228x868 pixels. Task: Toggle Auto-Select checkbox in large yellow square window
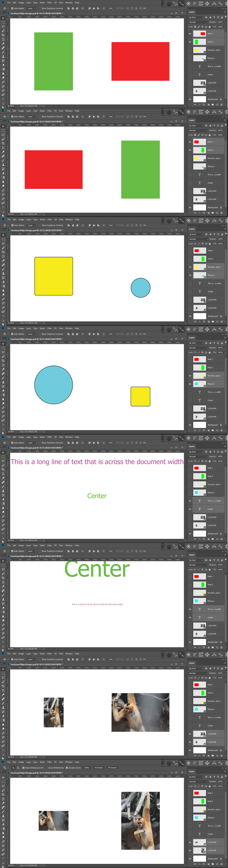12,225
